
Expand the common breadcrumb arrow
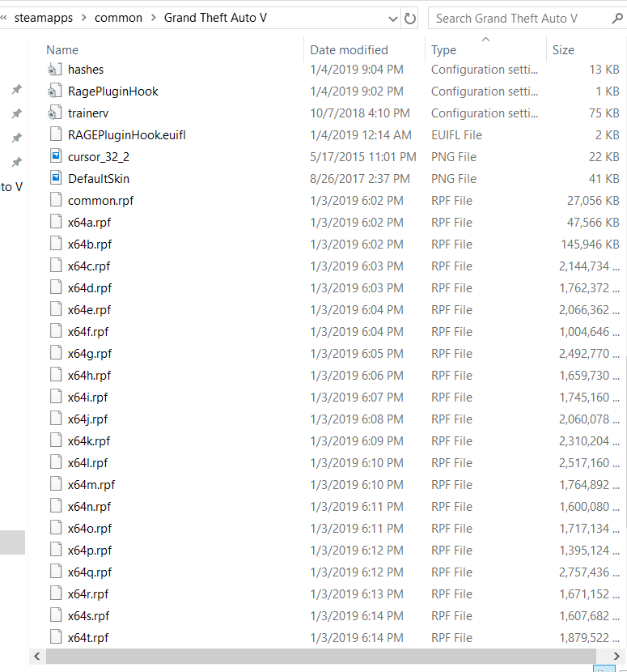[154, 18]
